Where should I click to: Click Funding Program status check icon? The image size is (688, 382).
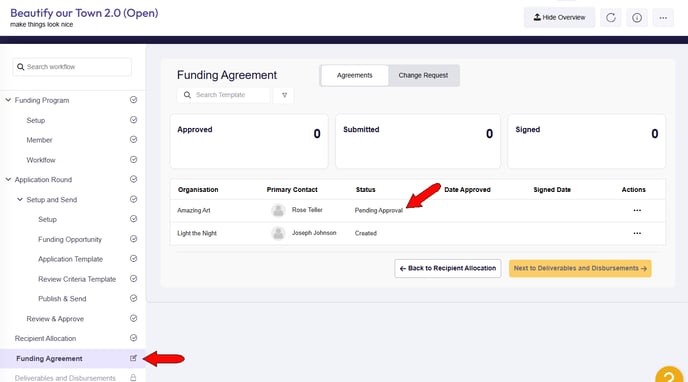(133, 100)
